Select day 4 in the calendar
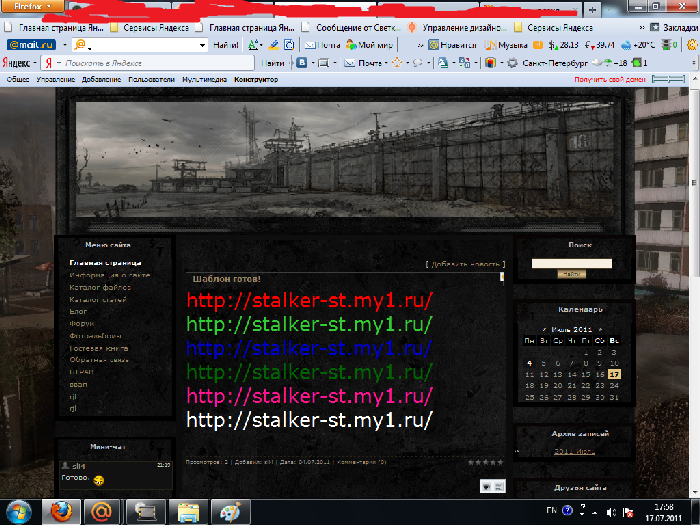Image resolution: width=700 pixels, height=525 pixels. tap(529, 363)
